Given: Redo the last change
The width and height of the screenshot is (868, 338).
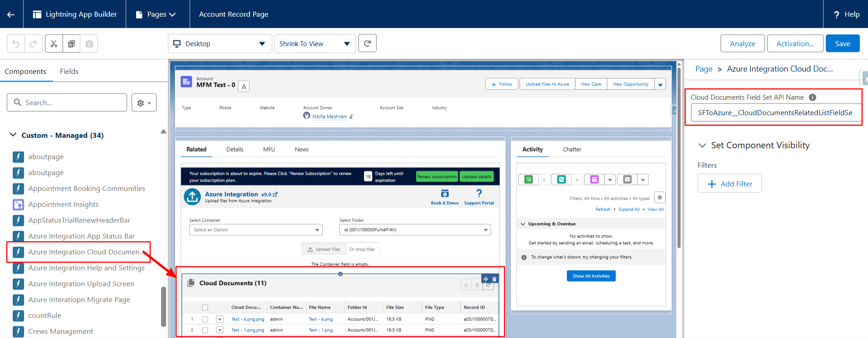Looking at the screenshot, I should pyautogui.click(x=34, y=44).
